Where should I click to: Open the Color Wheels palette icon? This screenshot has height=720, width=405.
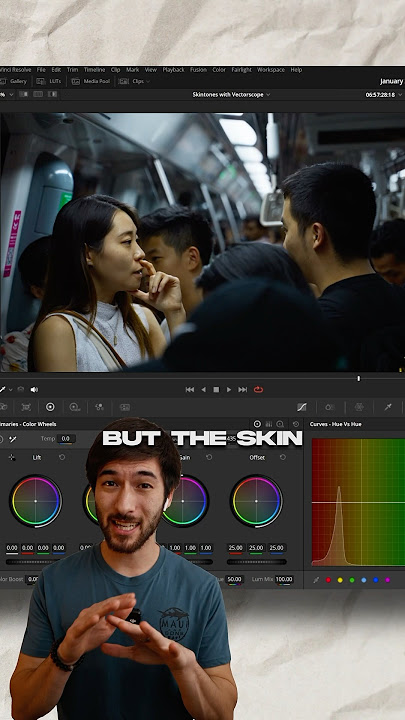coord(50,407)
